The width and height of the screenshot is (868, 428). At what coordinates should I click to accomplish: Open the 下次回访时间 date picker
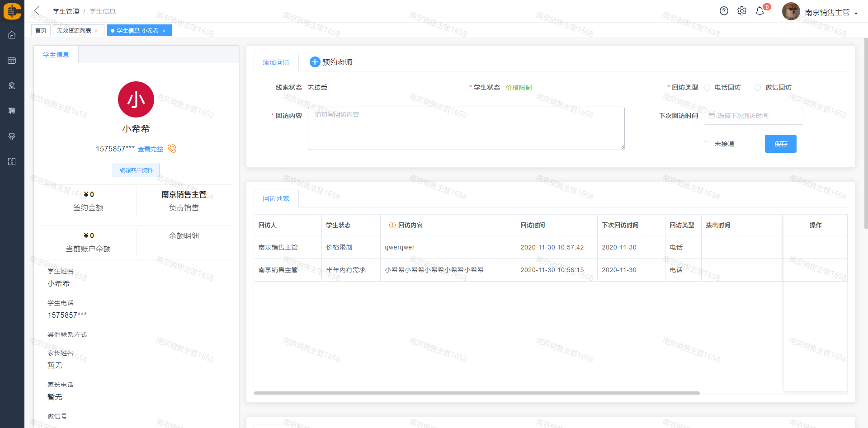click(753, 116)
